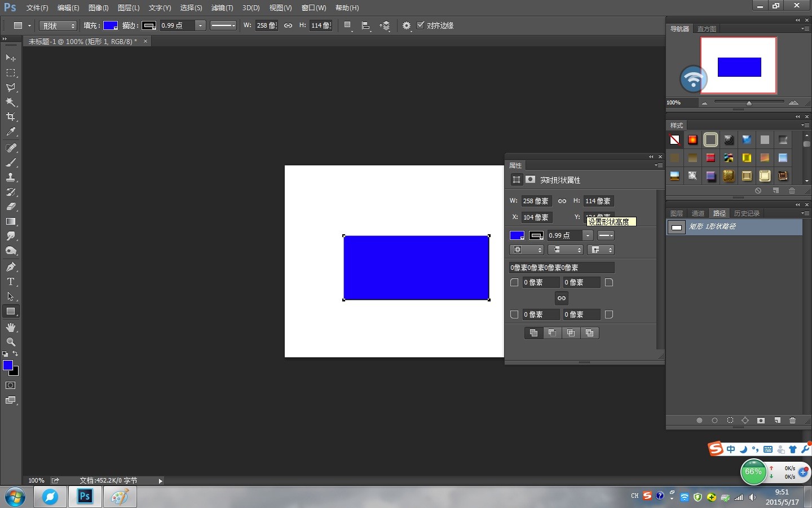Select the History Brush tool
Screen dimensions: 812x508
tap(11, 192)
